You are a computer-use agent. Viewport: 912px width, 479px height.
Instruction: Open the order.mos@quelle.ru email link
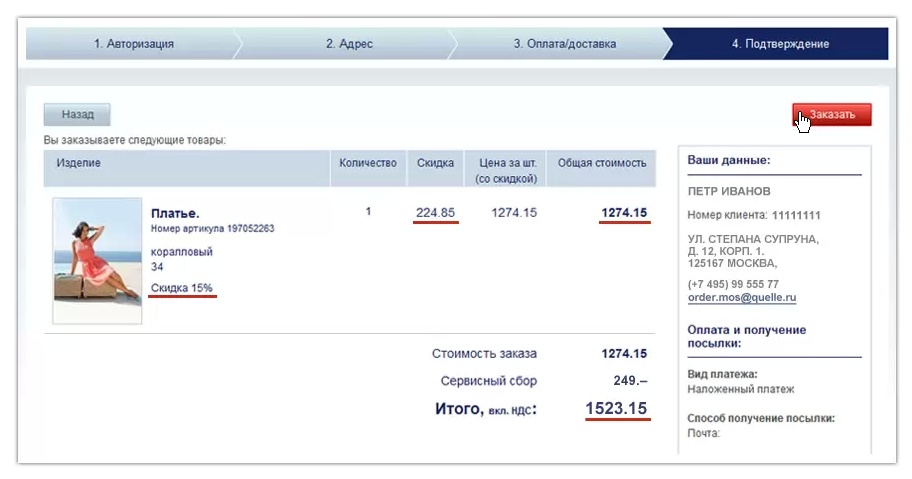click(x=742, y=297)
